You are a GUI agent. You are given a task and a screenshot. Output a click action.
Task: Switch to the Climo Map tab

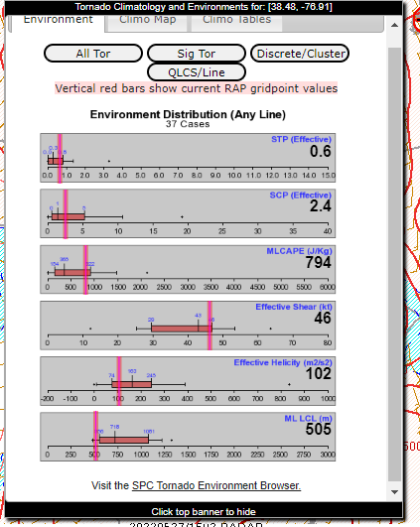[147, 23]
